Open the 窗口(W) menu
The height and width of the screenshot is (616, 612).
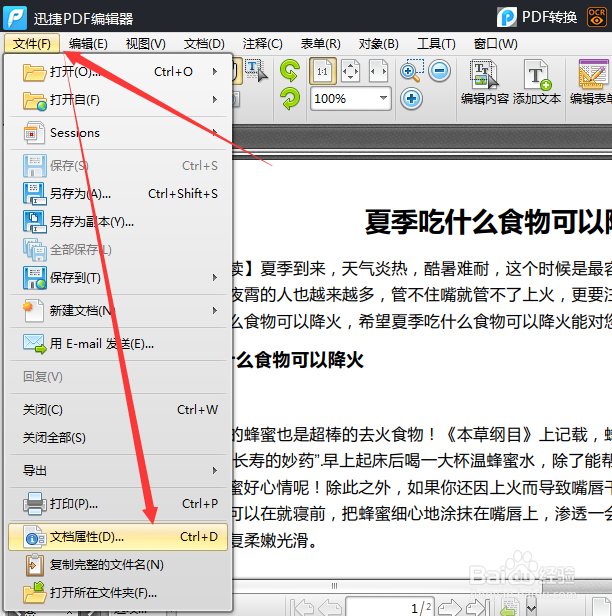495,44
